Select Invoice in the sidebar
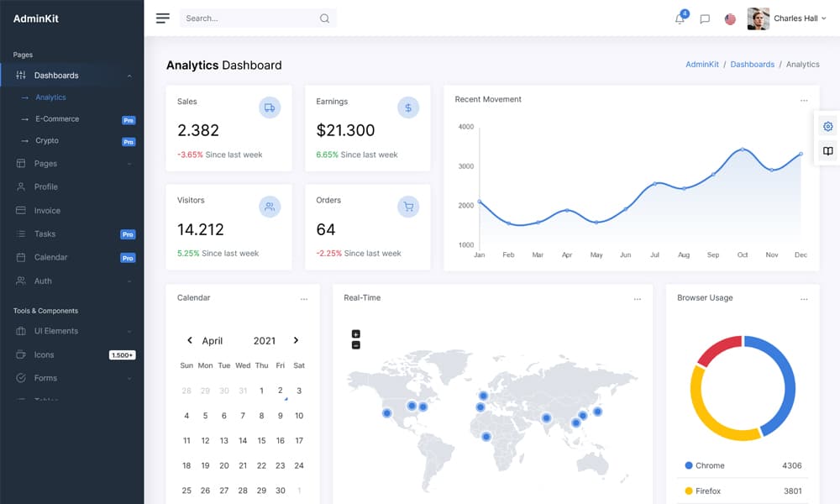The width and height of the screenshot is (840, 504). pos(47,211)
